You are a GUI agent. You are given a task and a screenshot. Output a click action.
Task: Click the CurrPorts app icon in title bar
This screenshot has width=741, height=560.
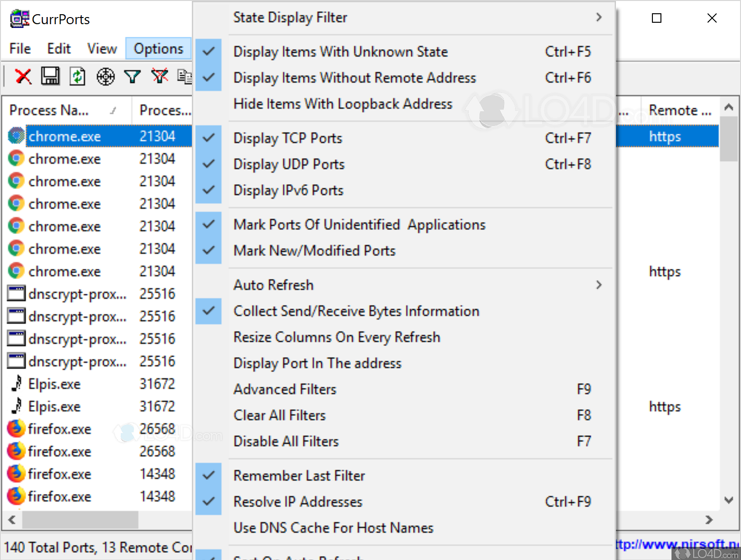pos(19,19)
